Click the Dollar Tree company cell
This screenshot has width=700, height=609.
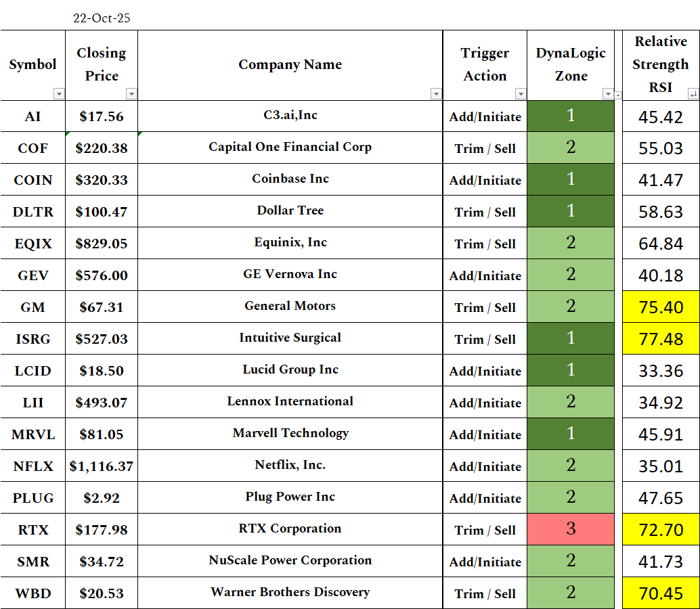point(290,210)
